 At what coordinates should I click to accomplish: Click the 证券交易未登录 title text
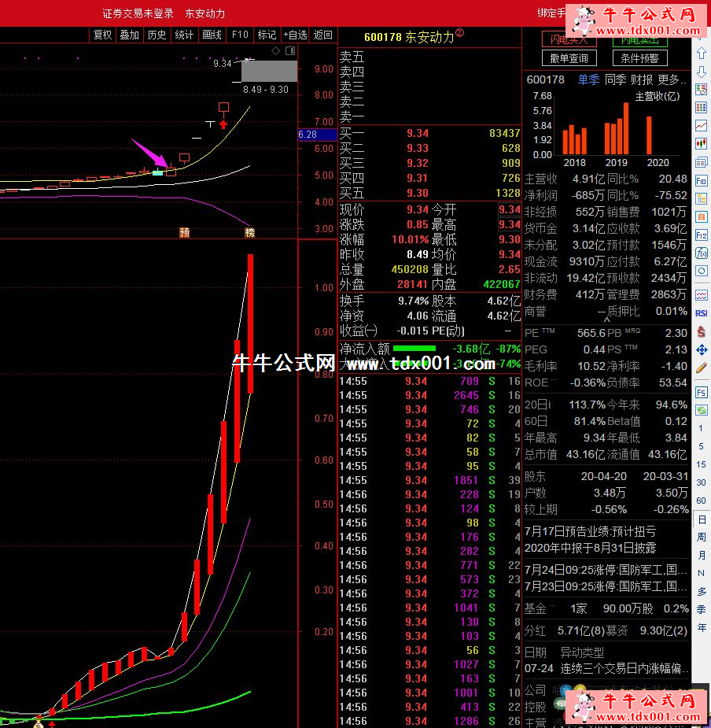tap(138, 13)
